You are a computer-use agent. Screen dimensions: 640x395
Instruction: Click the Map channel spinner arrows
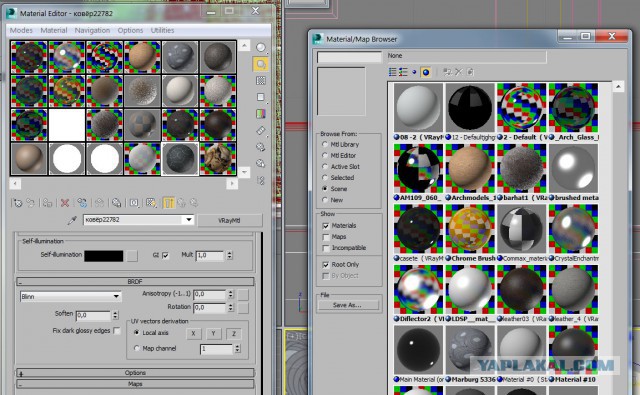237,349
